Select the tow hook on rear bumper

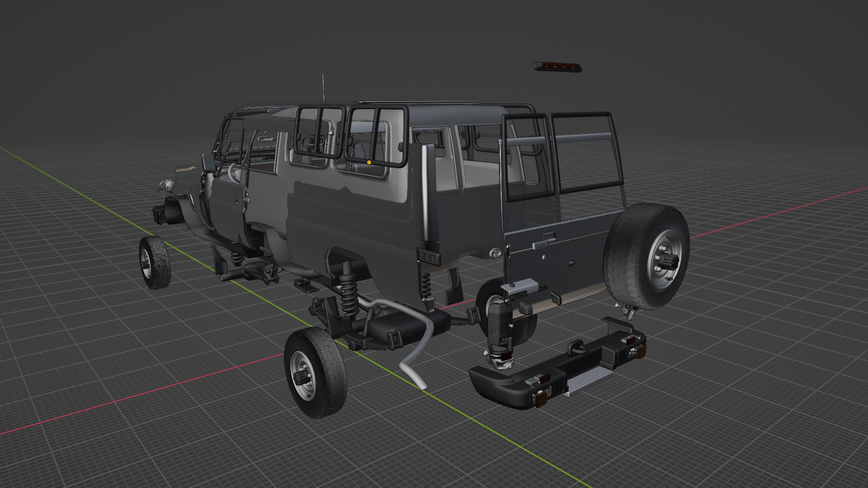coord(577,348)
